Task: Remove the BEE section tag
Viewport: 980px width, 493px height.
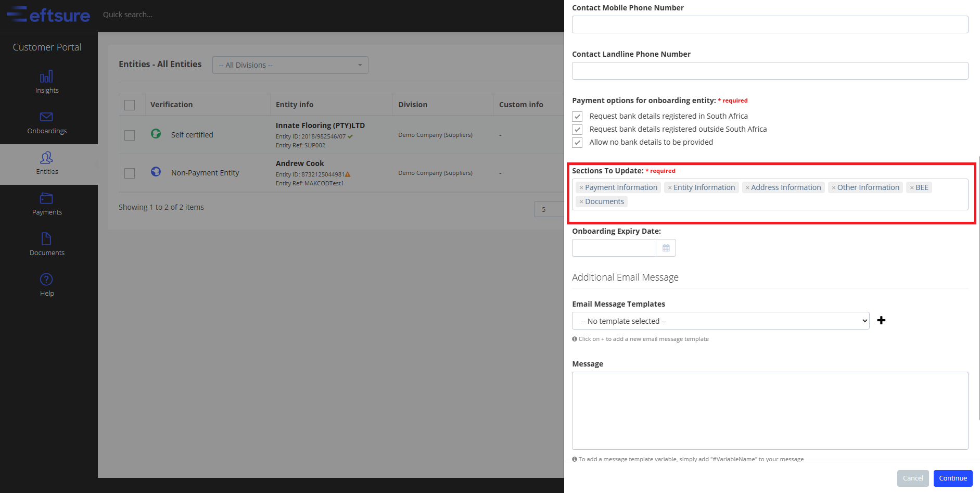Action: click(912, 188)
